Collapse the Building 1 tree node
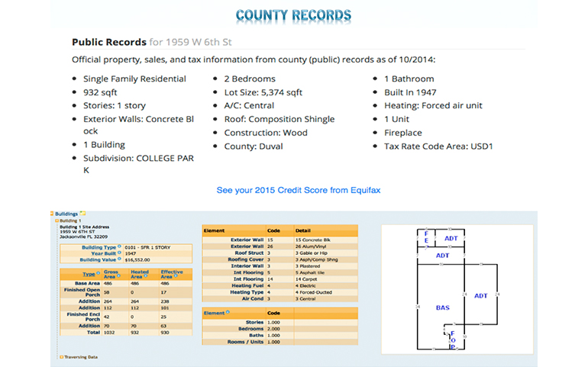This screenshot has height=367, width=588. [57, 220]
